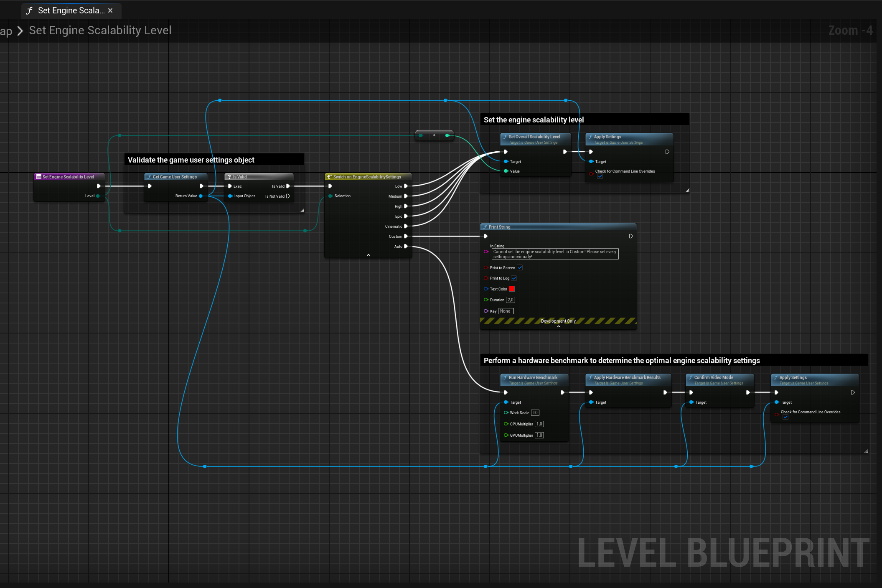Click the hardware benchmark comment header
This screenshot has width=882, height=588.
(621, 360)
